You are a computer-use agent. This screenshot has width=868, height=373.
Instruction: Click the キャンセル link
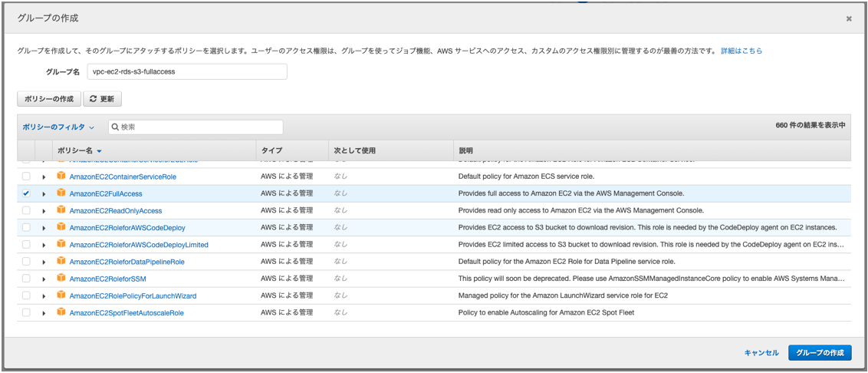pos(761,353)
